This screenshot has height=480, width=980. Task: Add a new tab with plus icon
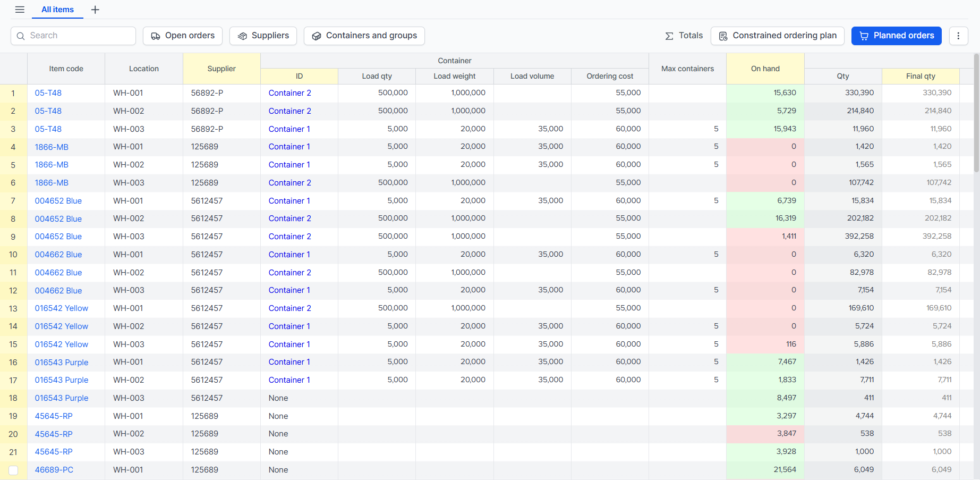[x=95, y=10]
